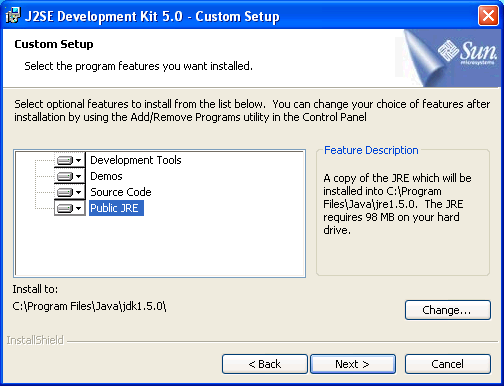The width and height of the screenshot is (504, 386).
Task: Click the JRE description text in panel
Action: [397, 204]
